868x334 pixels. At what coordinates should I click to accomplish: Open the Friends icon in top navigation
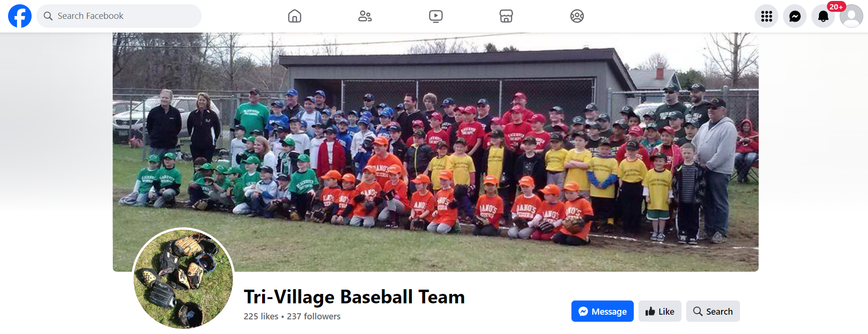point(365,16)
